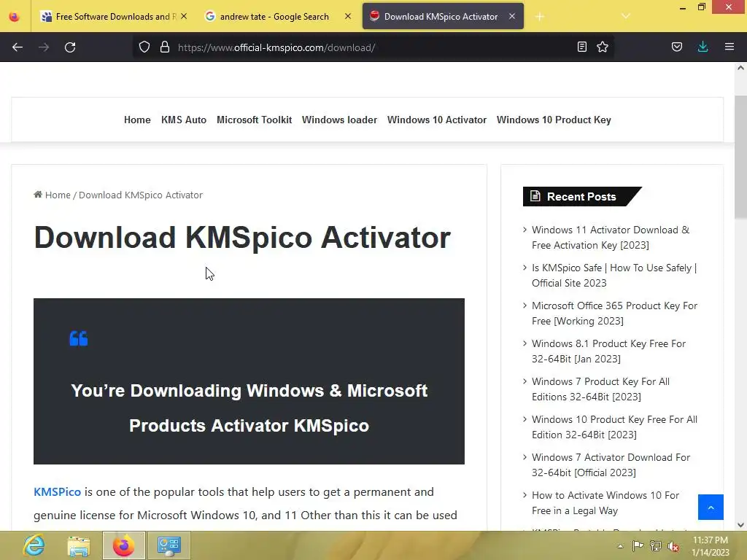Open Microsoft Toolkit menu item
Screen dimensions: 747x560
pyautogui.click(x=255, y=120)
